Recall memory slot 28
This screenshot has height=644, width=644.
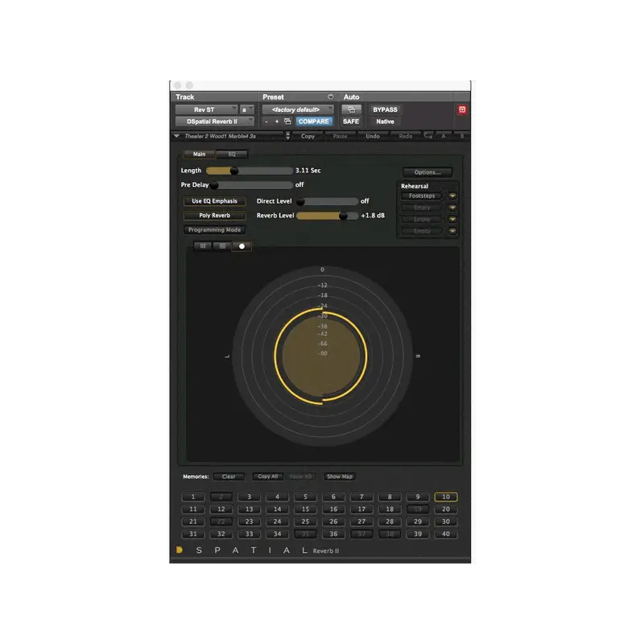coord(390,522)
